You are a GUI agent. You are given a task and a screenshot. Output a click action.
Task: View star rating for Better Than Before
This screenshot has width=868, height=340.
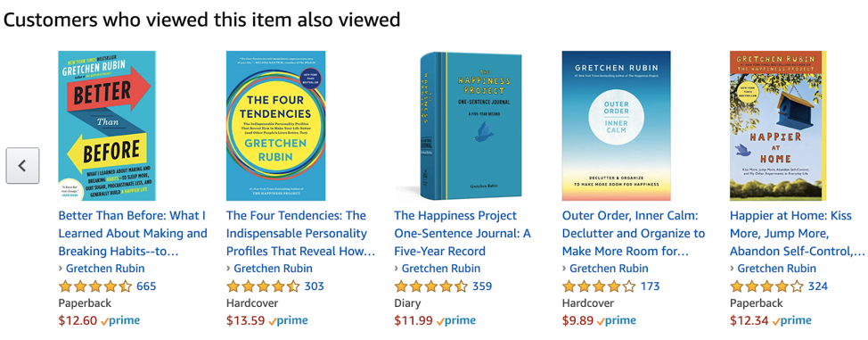coord(95,286)
